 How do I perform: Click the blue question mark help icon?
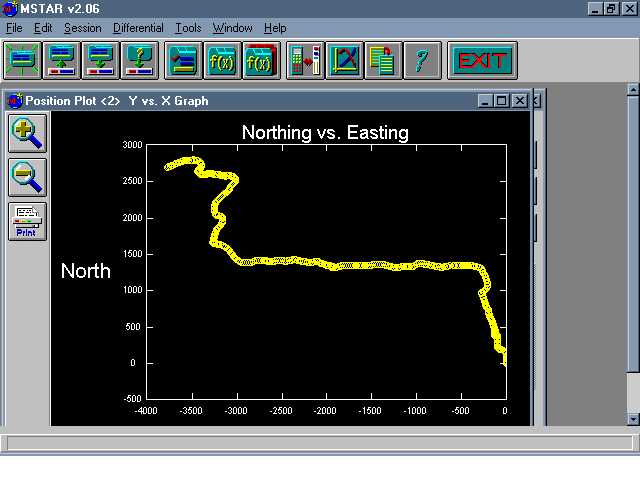(421, 60)
